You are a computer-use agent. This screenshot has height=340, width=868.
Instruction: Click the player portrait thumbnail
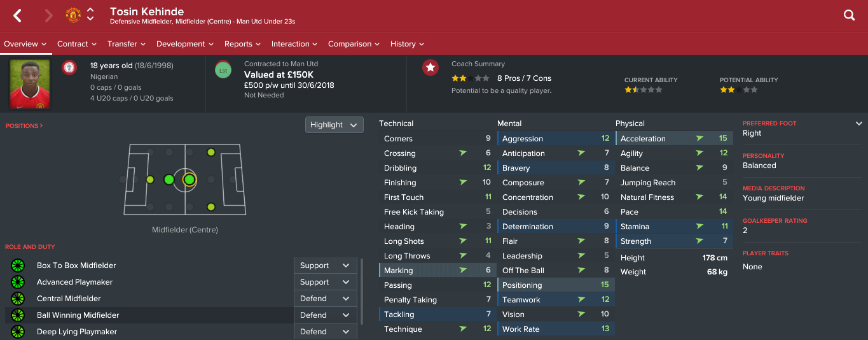click(30, 85)
